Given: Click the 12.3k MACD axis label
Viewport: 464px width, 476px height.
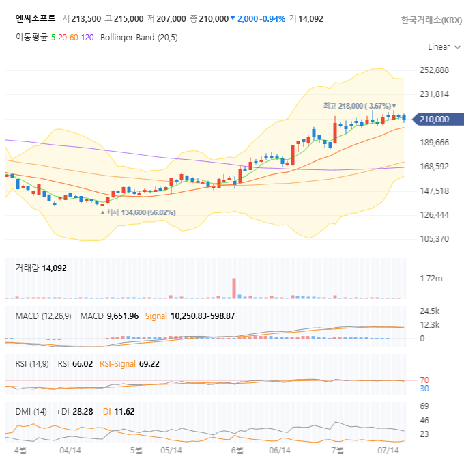Looking at the screenshot, I should [x=429, y=325].
